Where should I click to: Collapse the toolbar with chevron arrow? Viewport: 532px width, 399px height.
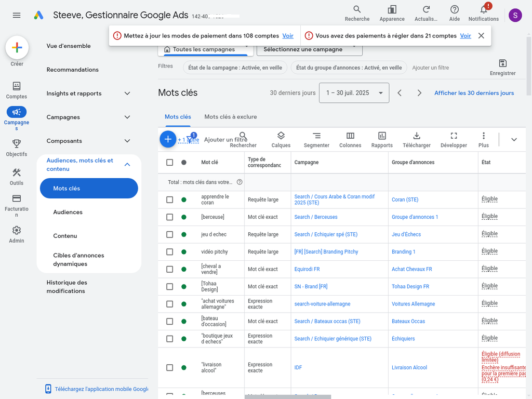[514, 139]
